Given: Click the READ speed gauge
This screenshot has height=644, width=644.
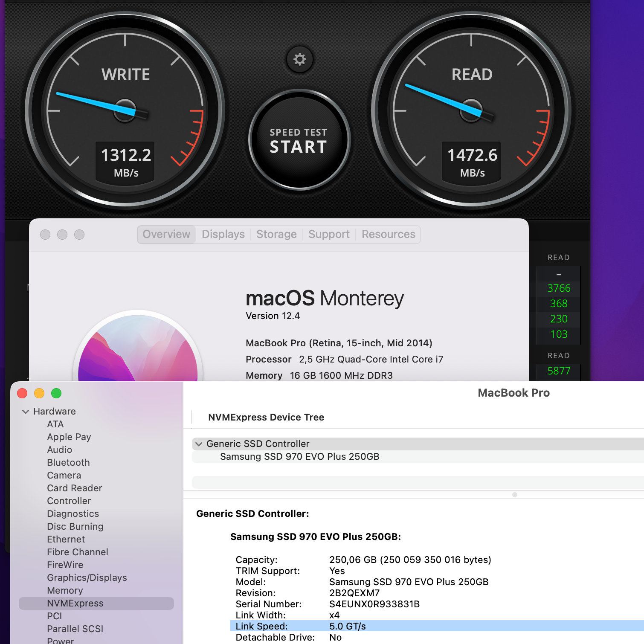Looking at the screenshot, I should 471,111.
